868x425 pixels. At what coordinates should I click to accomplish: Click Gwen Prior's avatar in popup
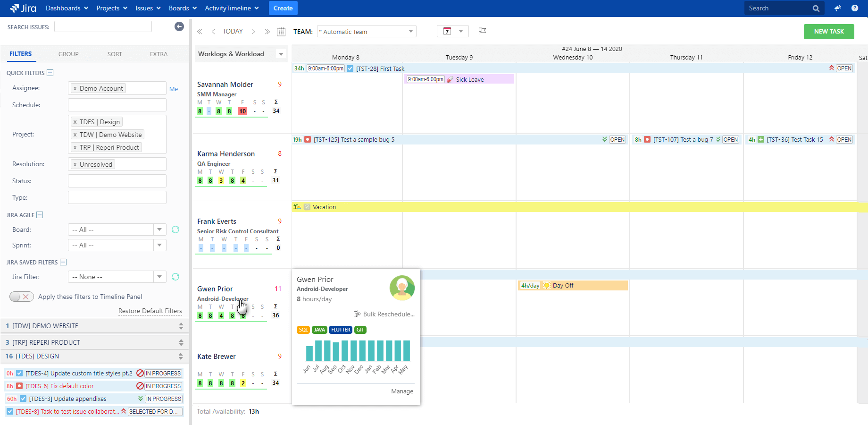(x=402, y=288)
